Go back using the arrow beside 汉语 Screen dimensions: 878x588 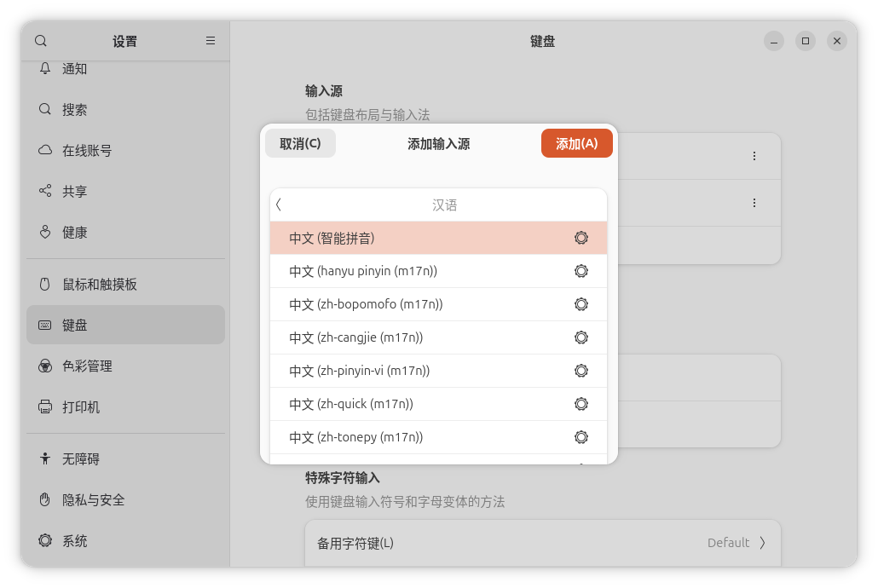[279, 205]
